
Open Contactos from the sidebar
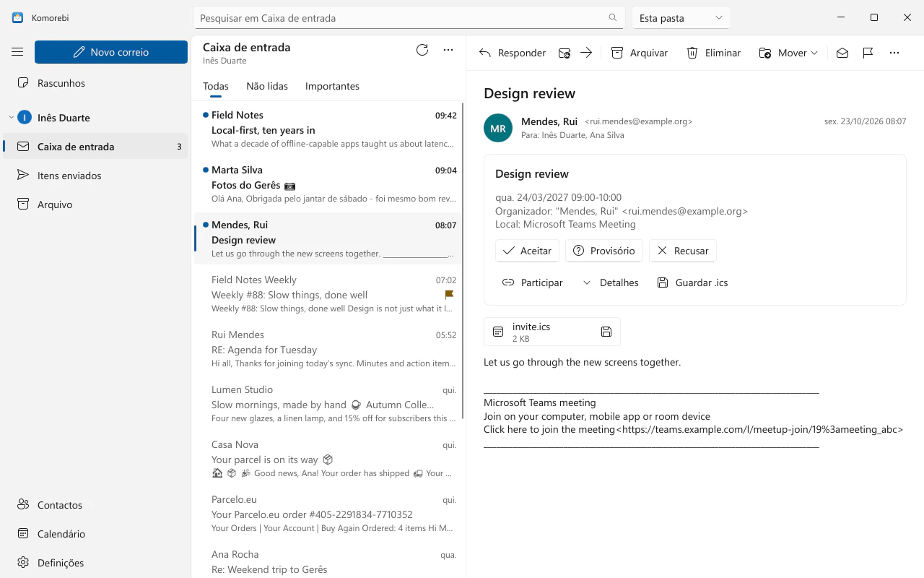click(x=95, y=505)
